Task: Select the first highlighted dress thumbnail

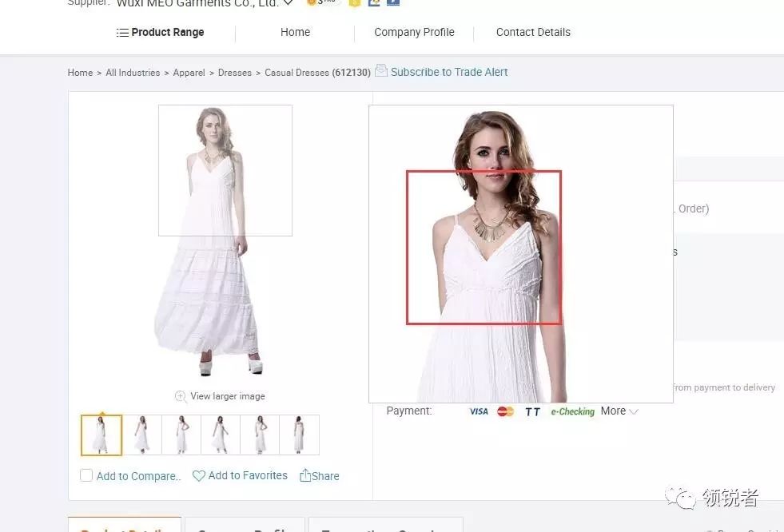Action: point(101,435)
